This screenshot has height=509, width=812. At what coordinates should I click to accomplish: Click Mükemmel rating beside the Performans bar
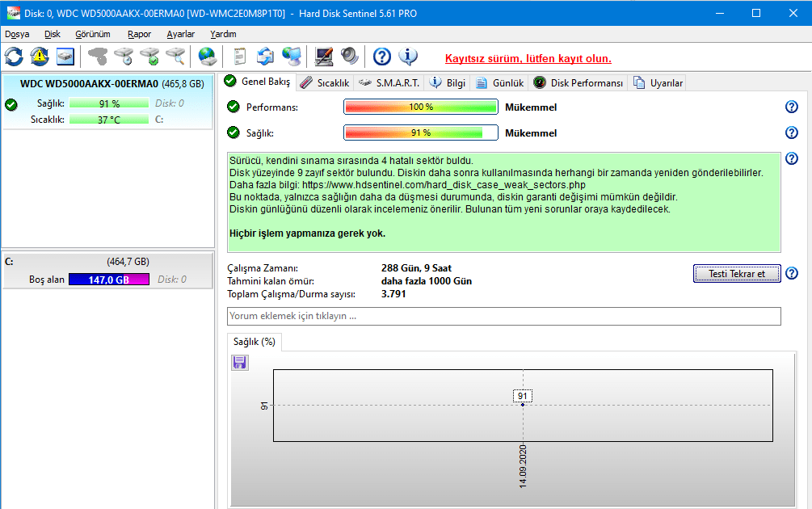tap(531, 107)
